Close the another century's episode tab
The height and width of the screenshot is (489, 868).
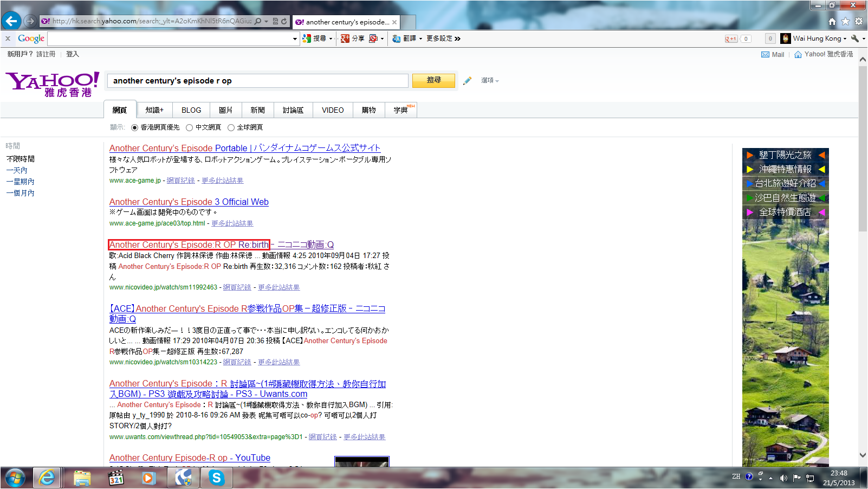(x=394, y=22)
